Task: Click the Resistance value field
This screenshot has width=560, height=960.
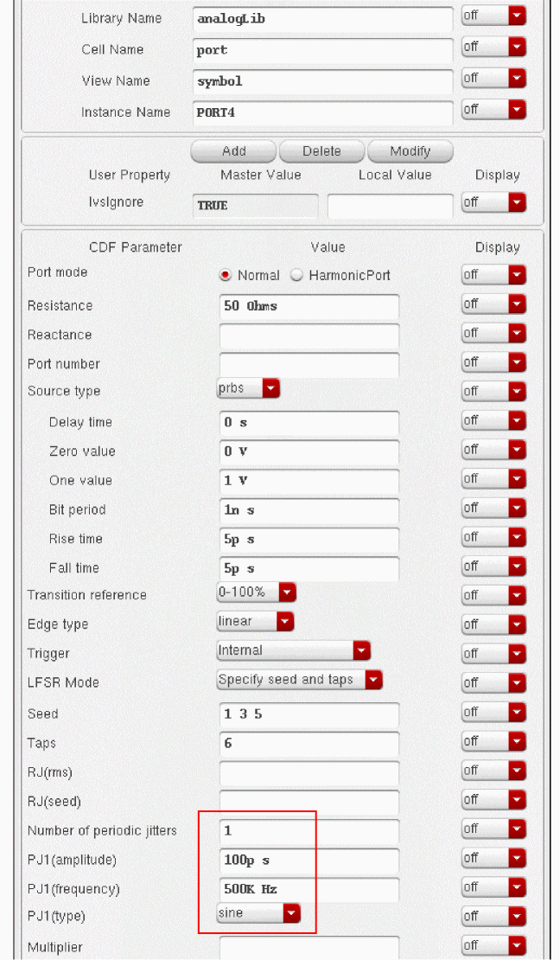Action: click(309, 306)
